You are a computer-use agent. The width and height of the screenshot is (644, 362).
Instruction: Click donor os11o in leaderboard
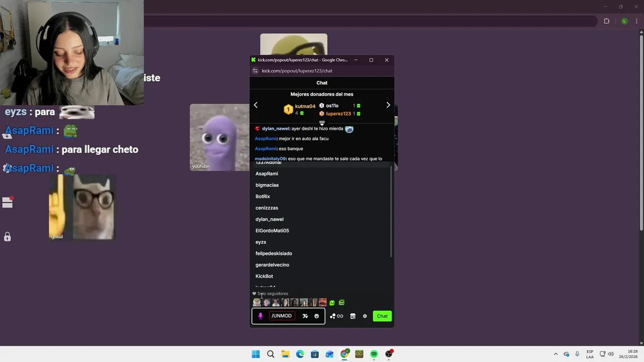click(x=332, y=106)
